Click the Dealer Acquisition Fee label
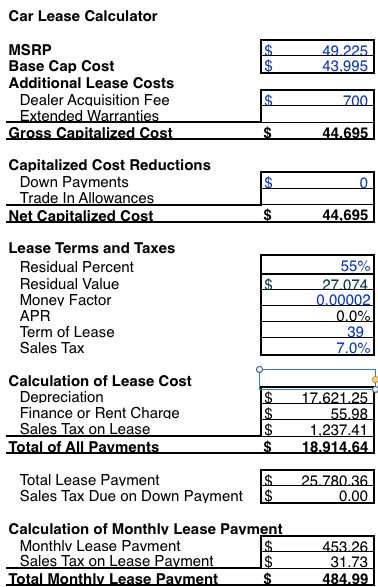The width and height of the screenshot is (378, 587). [x=94, y=100]
